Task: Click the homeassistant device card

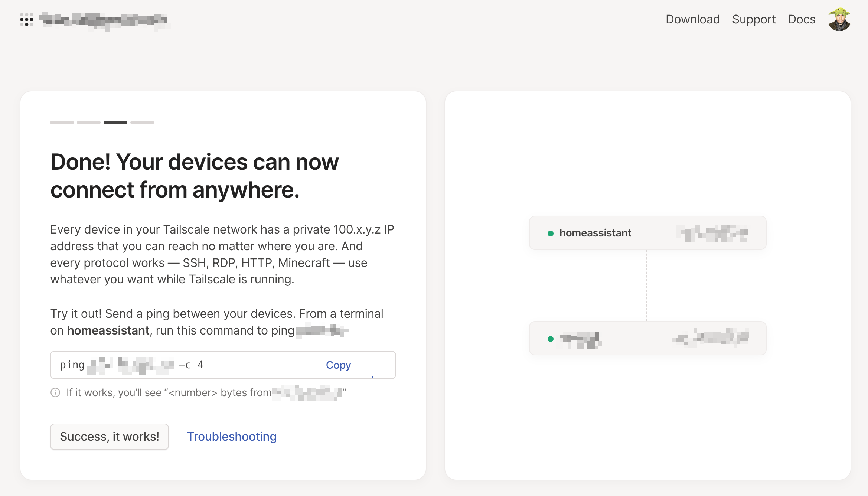Action: coord(647,232)
